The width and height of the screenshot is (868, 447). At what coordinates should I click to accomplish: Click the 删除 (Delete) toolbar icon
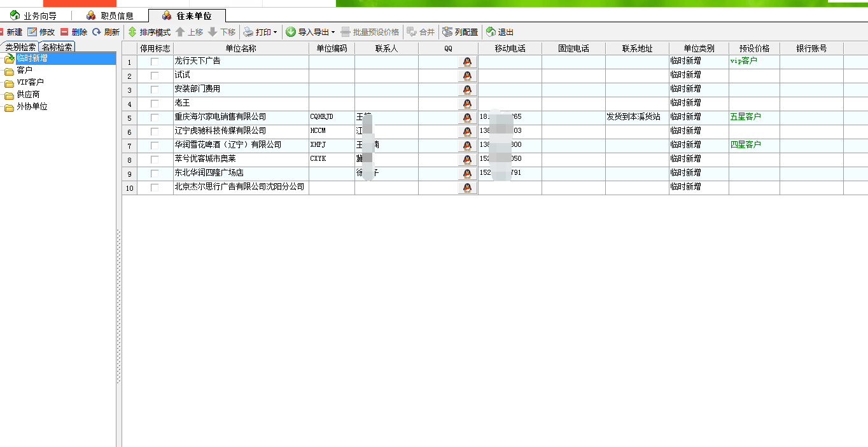point(65,32)
